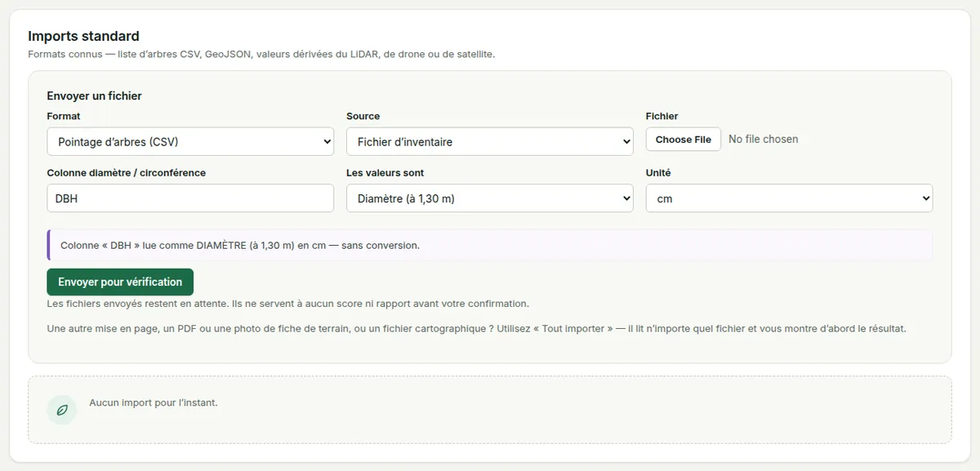Select the 'Envoyer un fichier' section title

pos(95,96)
